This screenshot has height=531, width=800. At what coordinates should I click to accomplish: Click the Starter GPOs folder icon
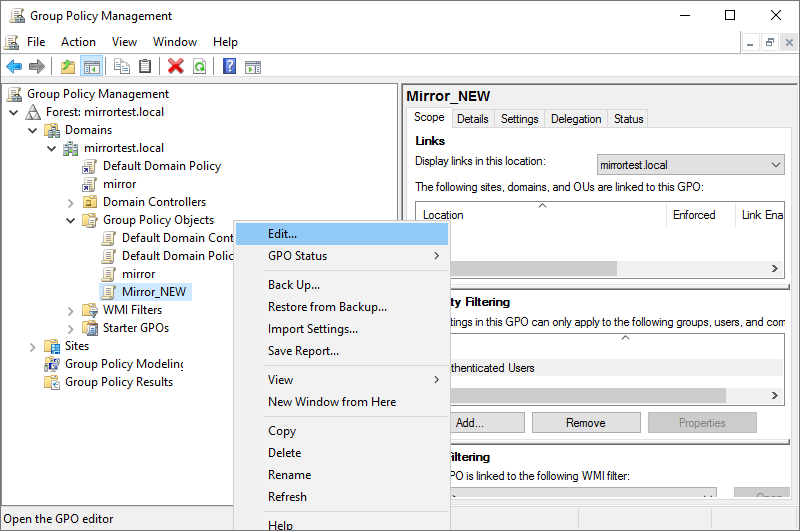click(x=90, y=327)
